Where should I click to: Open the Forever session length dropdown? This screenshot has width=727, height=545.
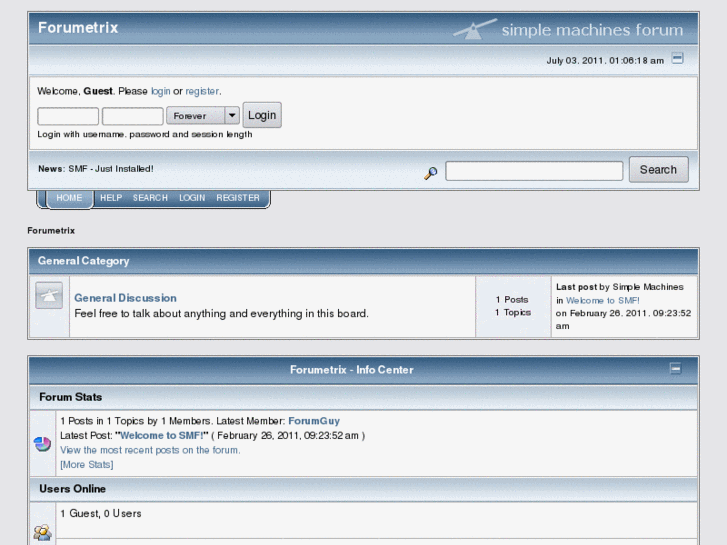(x=203, y=115)
